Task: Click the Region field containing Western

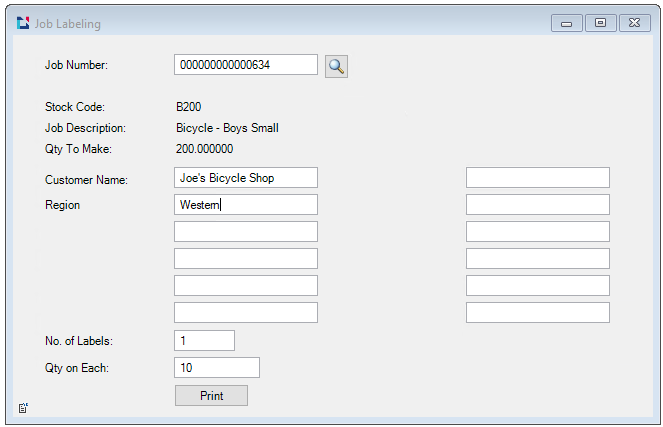Action: click(x=246, y=205)
